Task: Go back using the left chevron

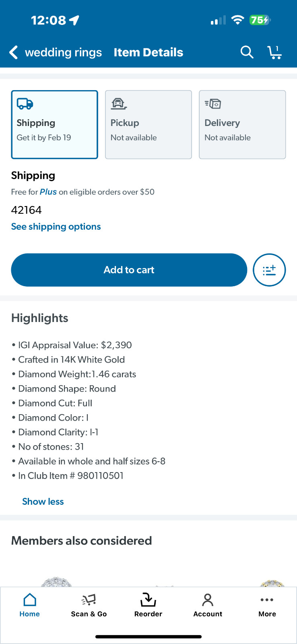Action: 13,52
